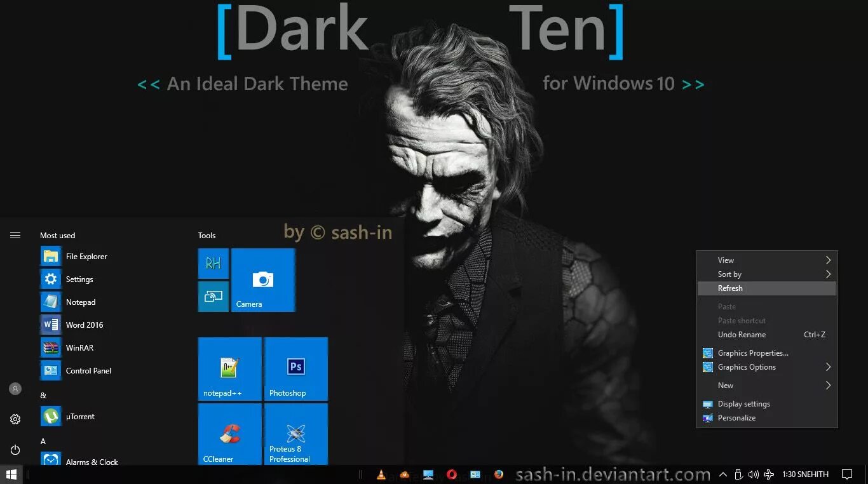Click the Tools tile group header
The width and height of the screenshot is (868, 484).
(x=207, y=236)
